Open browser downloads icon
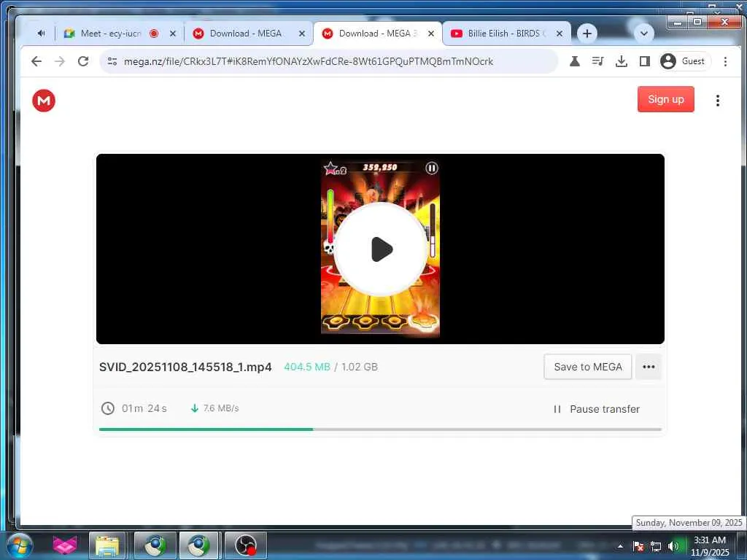 [622, 61]
